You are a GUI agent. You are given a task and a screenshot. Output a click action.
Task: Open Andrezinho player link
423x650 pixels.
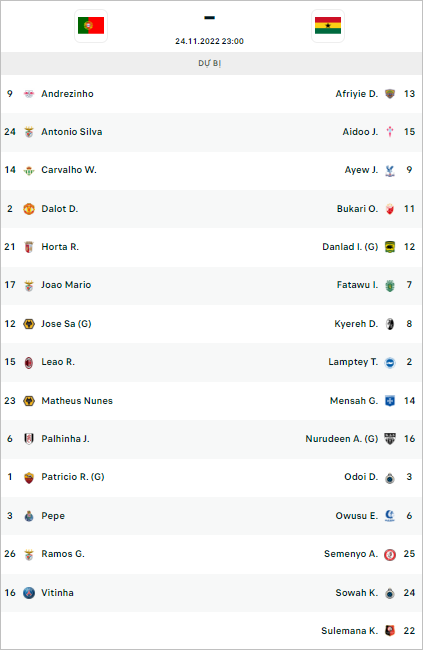pyautogui.click(x=67, y=94)
